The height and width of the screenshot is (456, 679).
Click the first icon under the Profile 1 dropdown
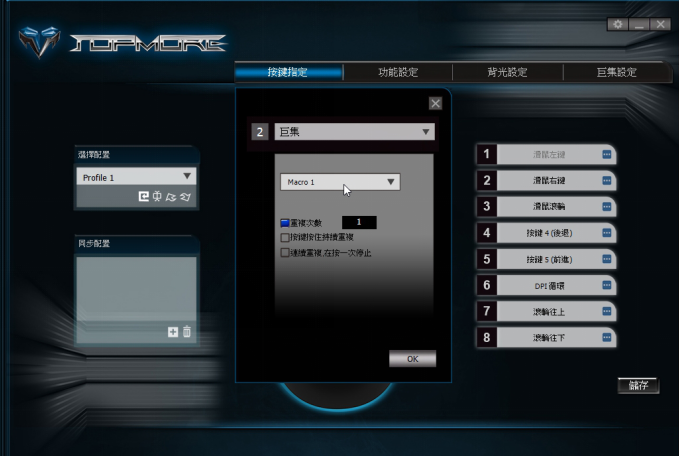[144, 197]
